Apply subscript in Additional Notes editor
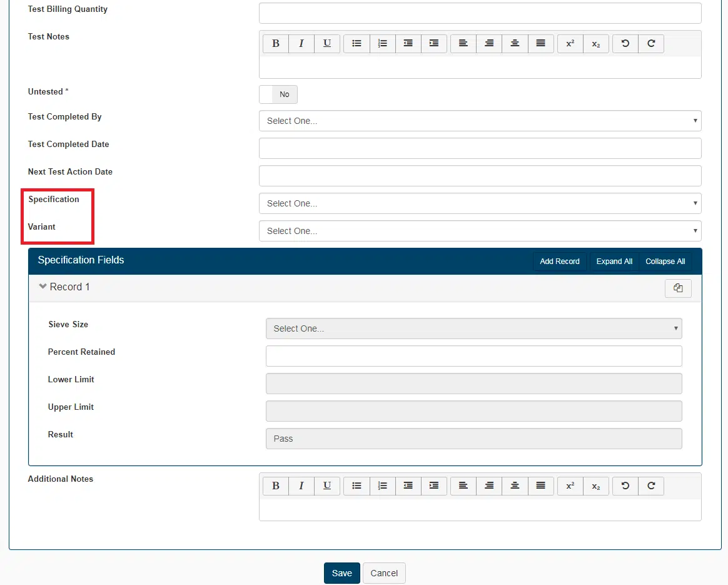728x585 pixels. click(x=595, y=486)
